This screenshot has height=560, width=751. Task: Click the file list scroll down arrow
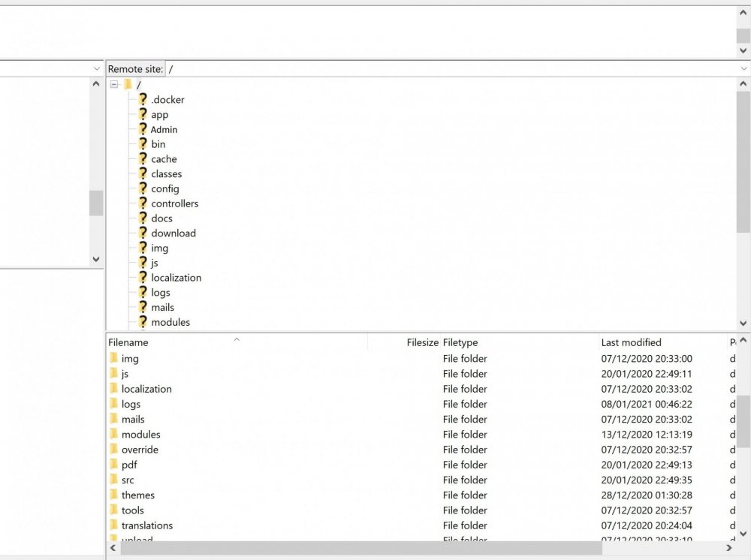point(743,534)
